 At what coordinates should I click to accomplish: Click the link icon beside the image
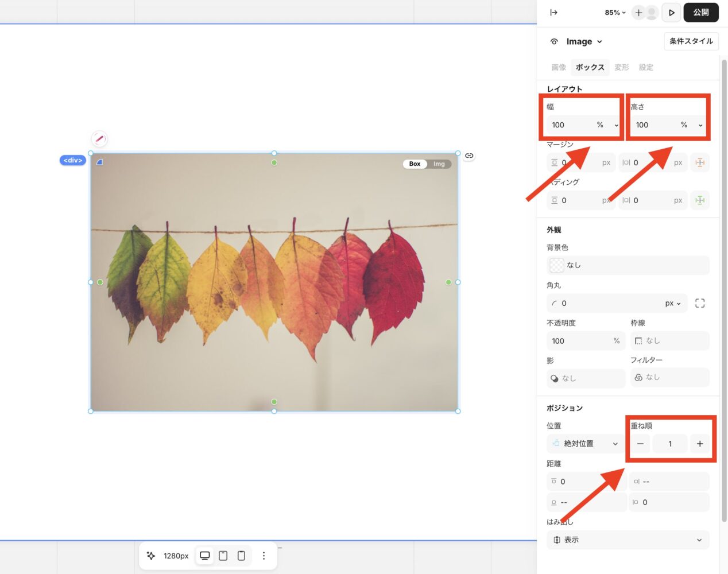coord(469,156)
